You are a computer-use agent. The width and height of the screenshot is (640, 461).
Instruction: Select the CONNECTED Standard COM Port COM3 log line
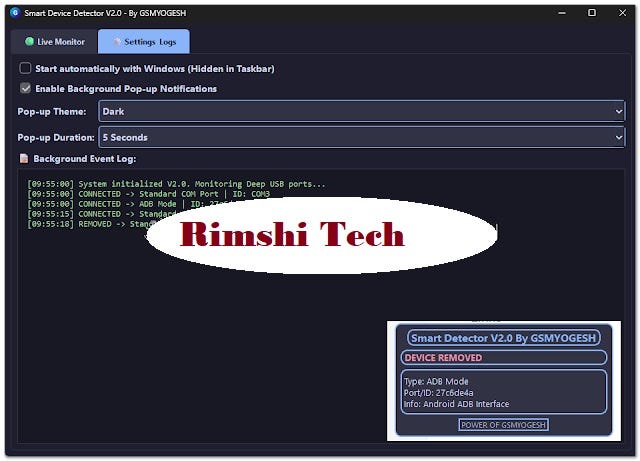[x=149, y=194]
